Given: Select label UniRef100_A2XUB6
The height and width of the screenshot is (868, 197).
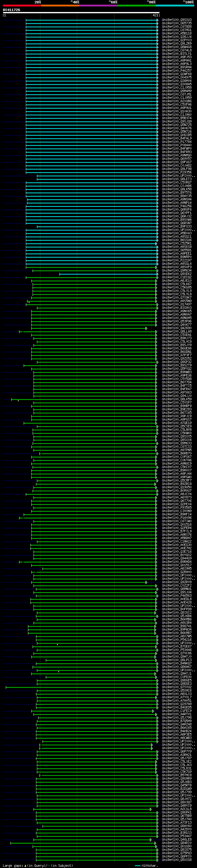Looking at the screenshot, I should tap(177, 101).
